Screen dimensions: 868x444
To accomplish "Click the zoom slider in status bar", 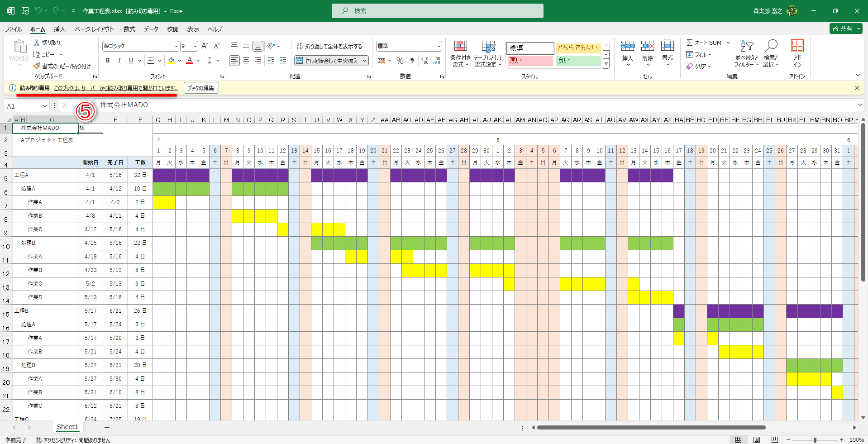I will (x=815, y=440).
